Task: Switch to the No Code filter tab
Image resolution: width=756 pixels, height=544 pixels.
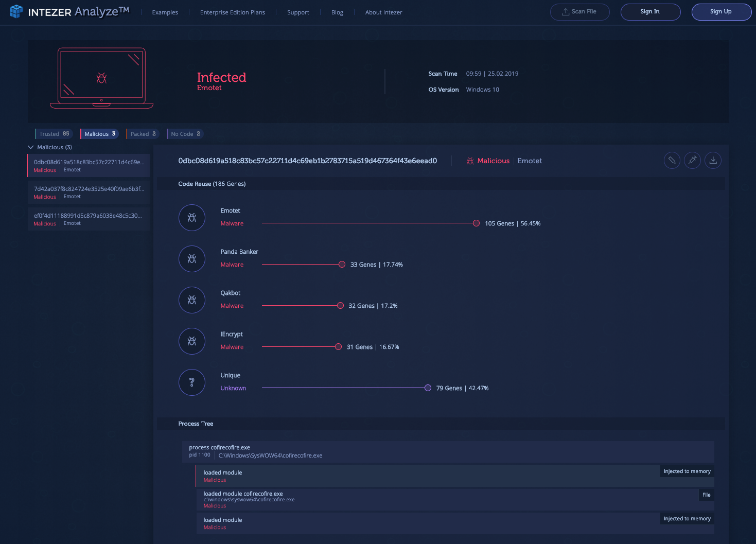Action: pyautogui.click(x=185, y=134)
